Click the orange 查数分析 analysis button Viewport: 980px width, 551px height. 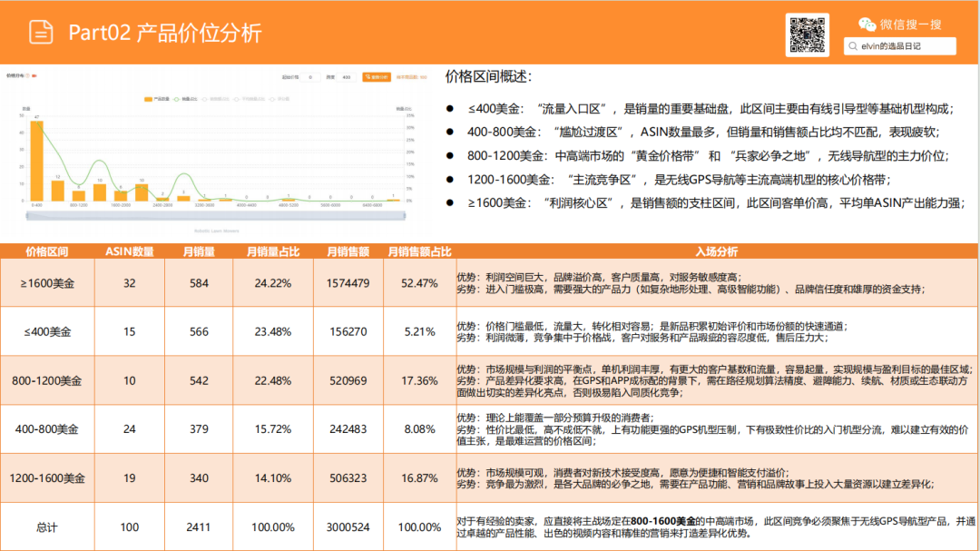point(377,77)
